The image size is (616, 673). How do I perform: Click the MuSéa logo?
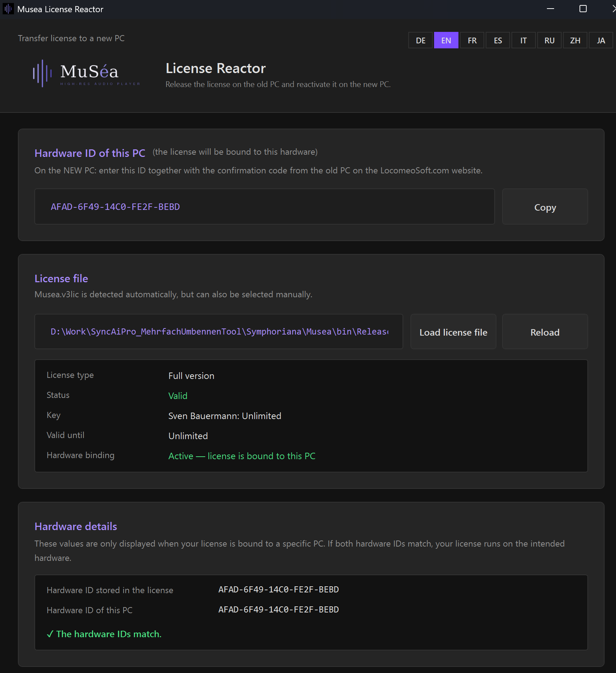pos(86,73)
